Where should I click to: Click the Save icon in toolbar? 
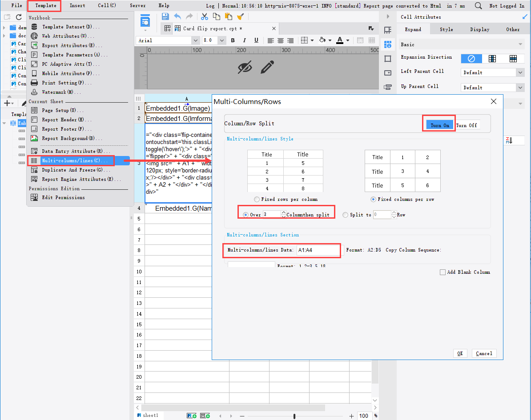165,16
